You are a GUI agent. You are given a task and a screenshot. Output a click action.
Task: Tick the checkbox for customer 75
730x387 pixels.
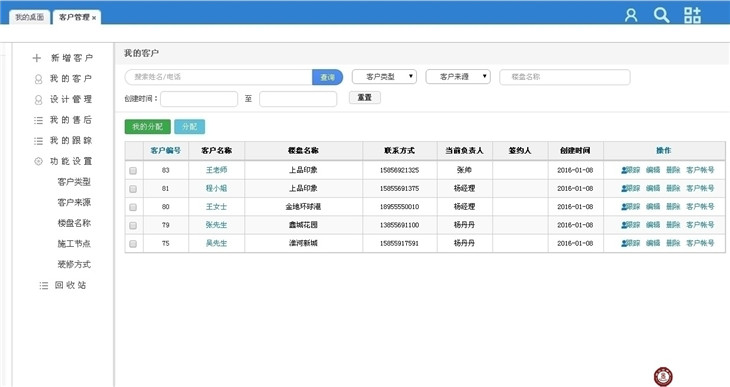[x=133, y=243]
